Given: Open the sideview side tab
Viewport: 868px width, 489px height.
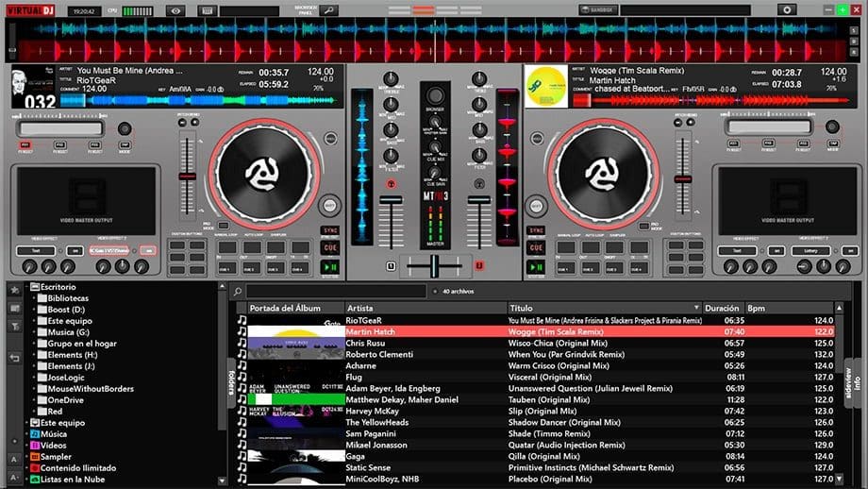Looking at the screenshot, I should pos(847,383).
